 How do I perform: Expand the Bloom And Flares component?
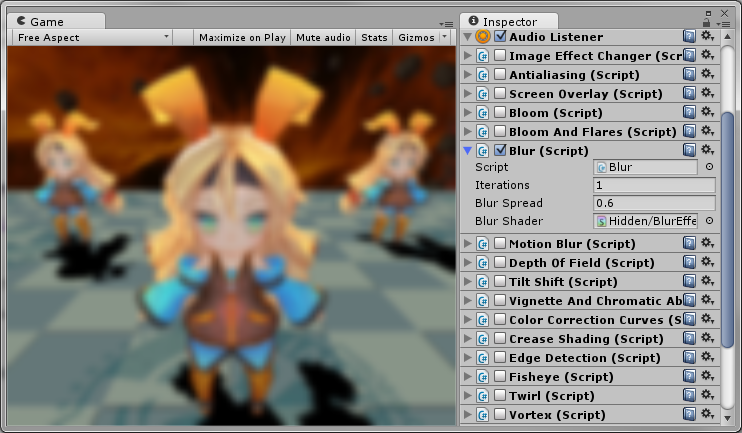point(468,131)
